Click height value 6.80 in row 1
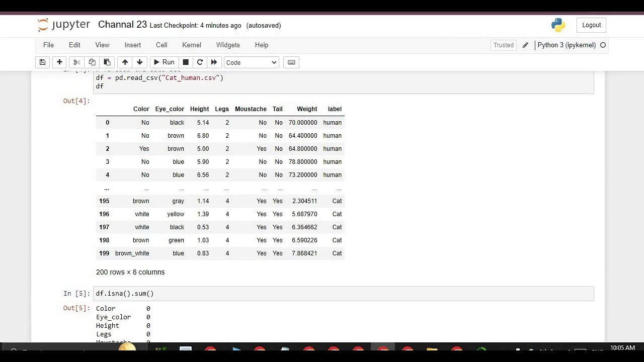Screen dimensions: 644x362 pos(203,136)
